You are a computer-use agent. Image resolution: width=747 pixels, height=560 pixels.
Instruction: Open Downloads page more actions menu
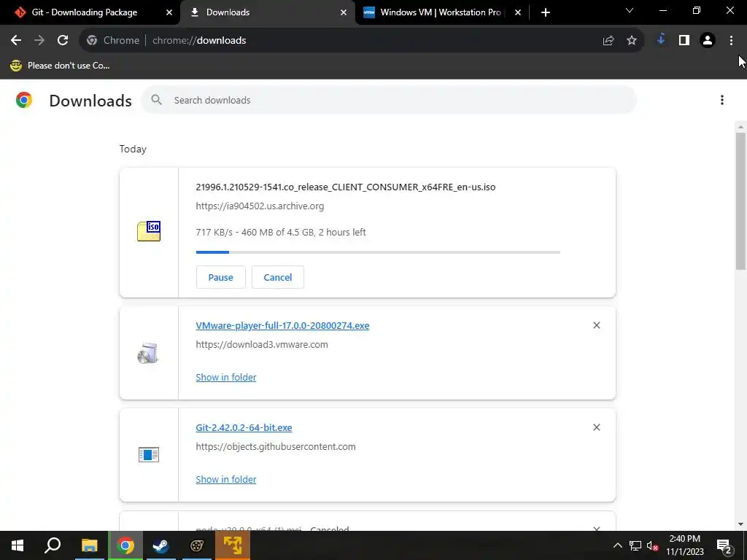pyautogui.click(x=722, y=100)
